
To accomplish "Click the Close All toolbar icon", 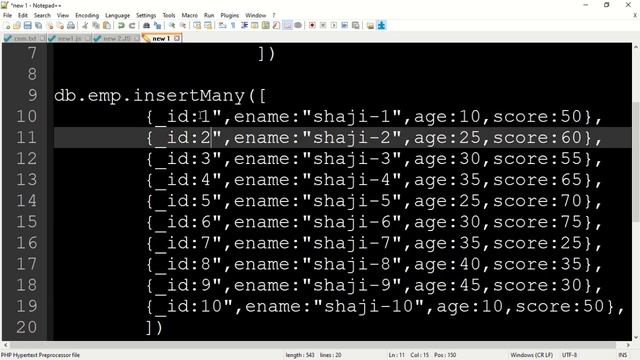I will coord(60,25).
